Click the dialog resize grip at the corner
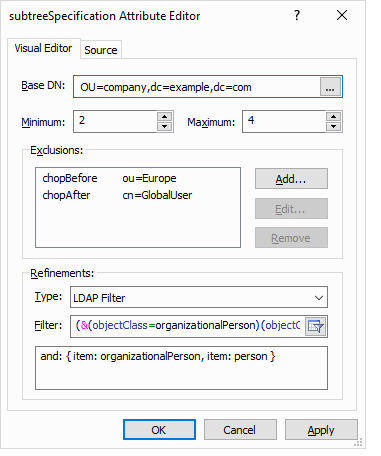This screenshot has height=456, width=381. pyautogui.click(x=358, y=443)
